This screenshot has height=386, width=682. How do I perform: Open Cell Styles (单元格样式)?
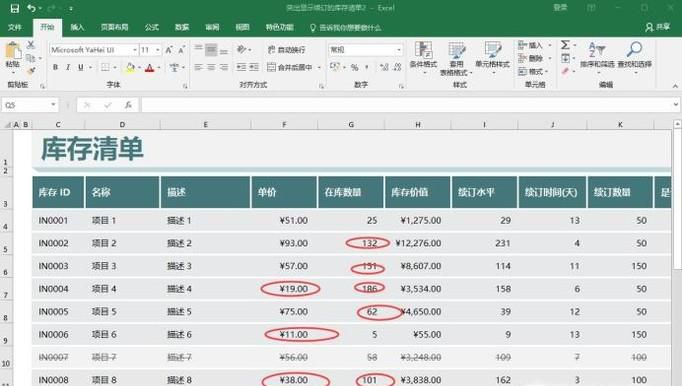click(x=492, y=57)
